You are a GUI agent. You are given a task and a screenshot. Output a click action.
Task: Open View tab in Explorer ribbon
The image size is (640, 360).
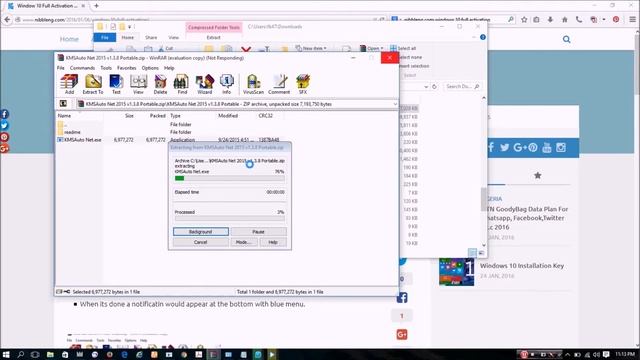(173, 38)
